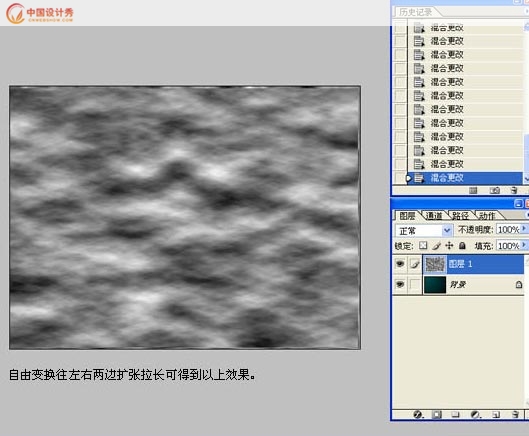Delete layer trash icon in layers panel
This screenshot has height=436, width=529.
(515, 414)
